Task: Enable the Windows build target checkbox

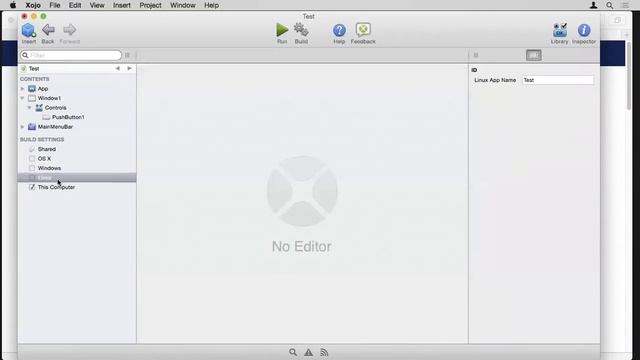Action: tap(32, 168)
